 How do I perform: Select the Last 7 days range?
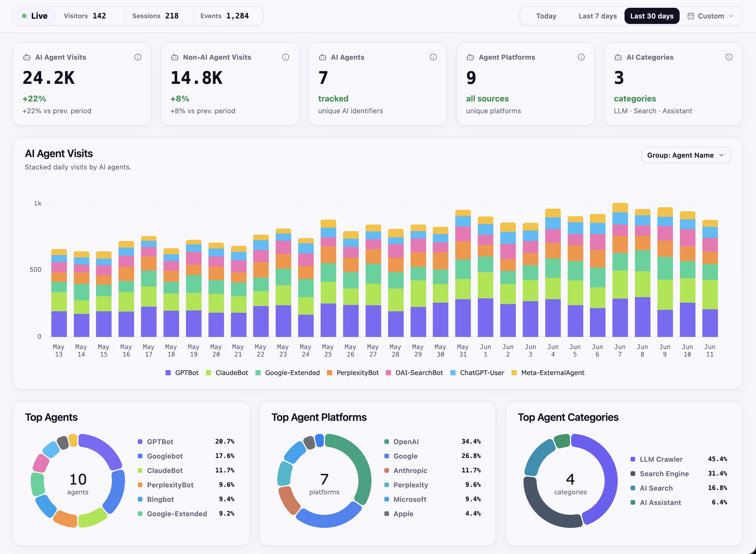tap(597, 16)
